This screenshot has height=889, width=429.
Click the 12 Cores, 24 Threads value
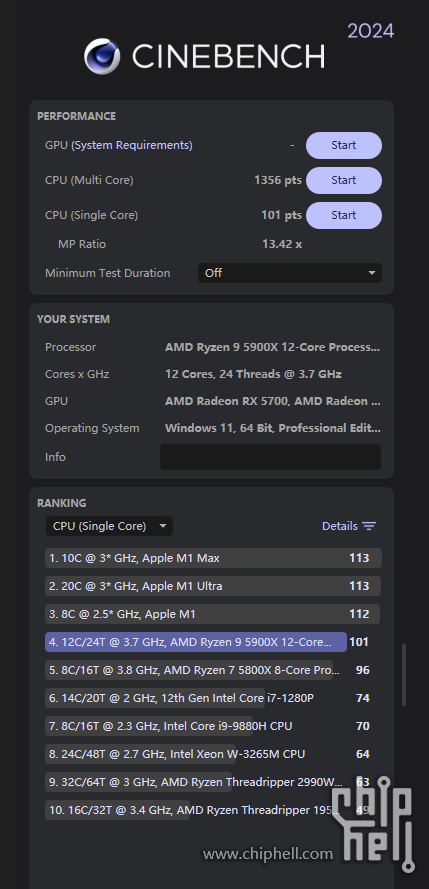pyautogui.click(x=253, y=374)
